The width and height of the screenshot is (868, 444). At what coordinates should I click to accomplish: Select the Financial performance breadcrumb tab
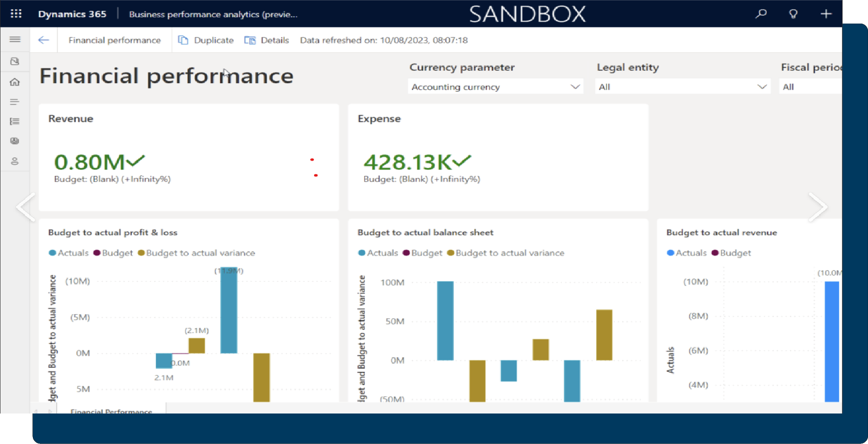coord(115,40)
